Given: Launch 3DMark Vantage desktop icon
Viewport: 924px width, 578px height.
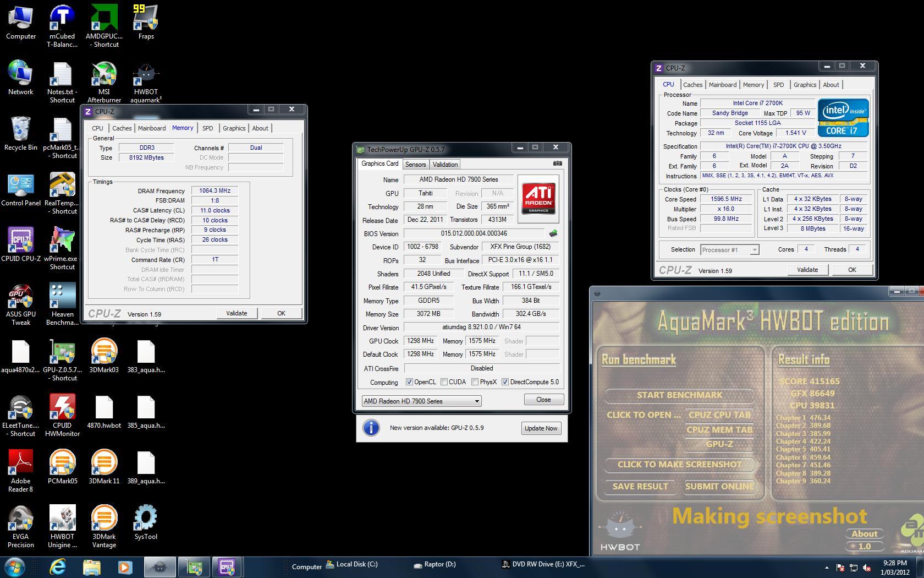Looking at the screenshot, I should click(x=104, y=526).
